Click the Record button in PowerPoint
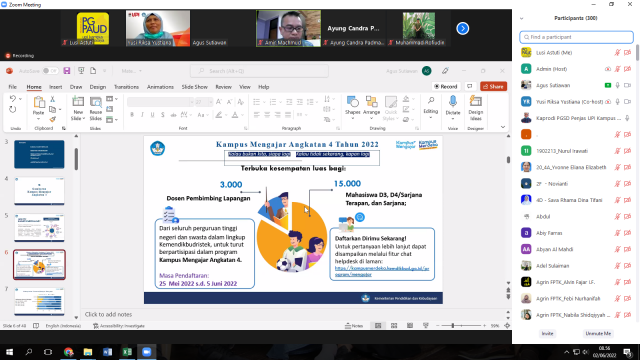 446,87
